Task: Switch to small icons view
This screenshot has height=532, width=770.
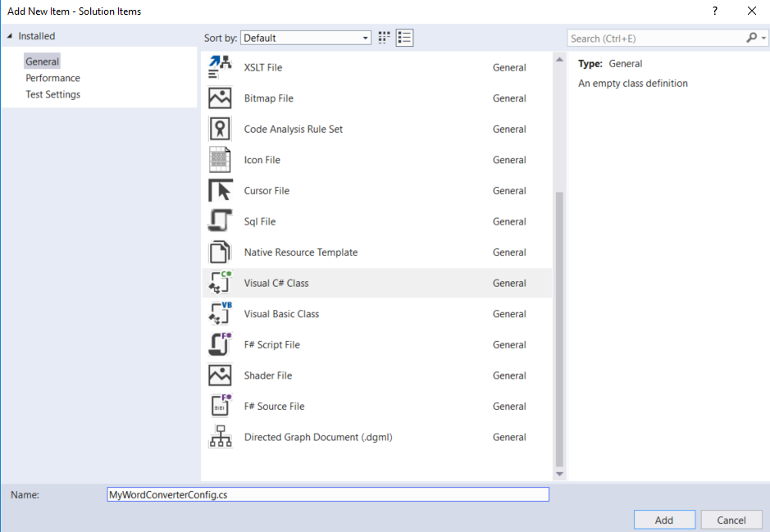Action: click(384, 38)
